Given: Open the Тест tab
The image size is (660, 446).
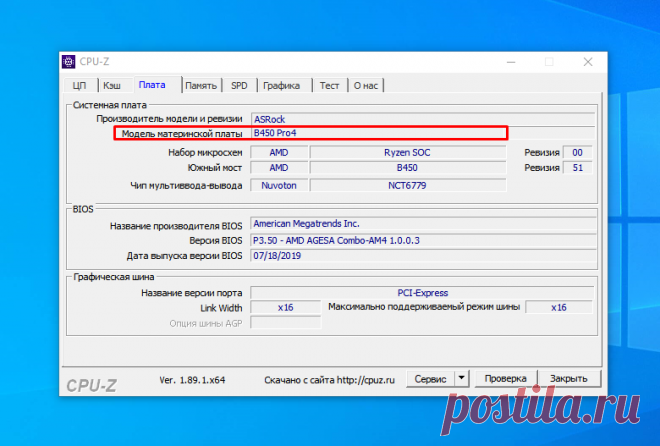Looking at the screenshot, I should coord(329,86).
